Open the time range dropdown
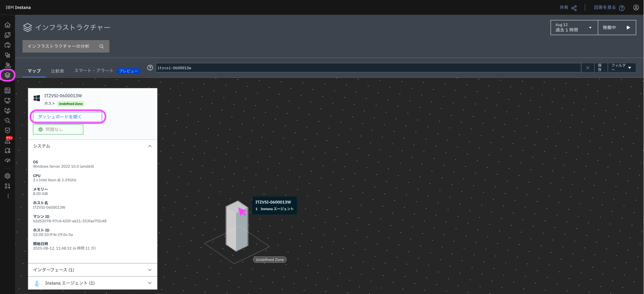 [574, 28]
